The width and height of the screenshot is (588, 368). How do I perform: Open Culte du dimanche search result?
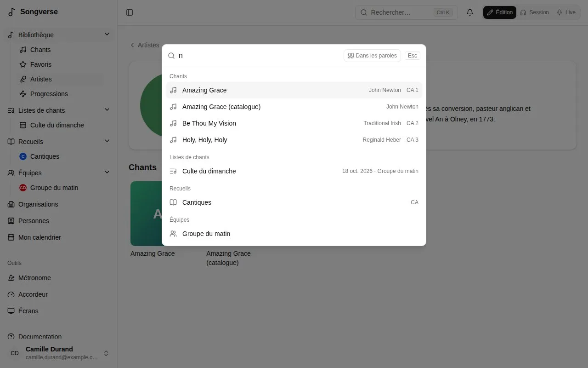[x=294, y=171]
